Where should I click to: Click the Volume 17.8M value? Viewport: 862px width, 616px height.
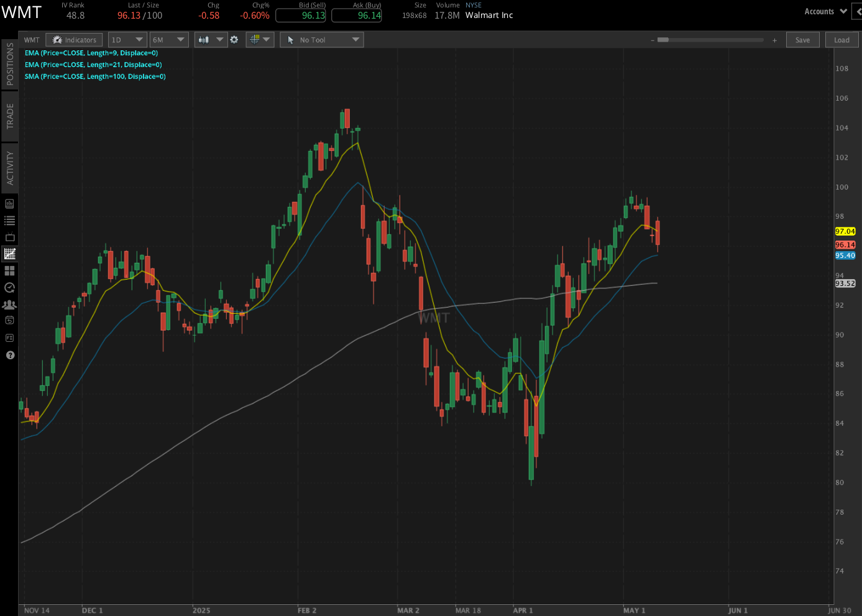(x=447, y=16)
